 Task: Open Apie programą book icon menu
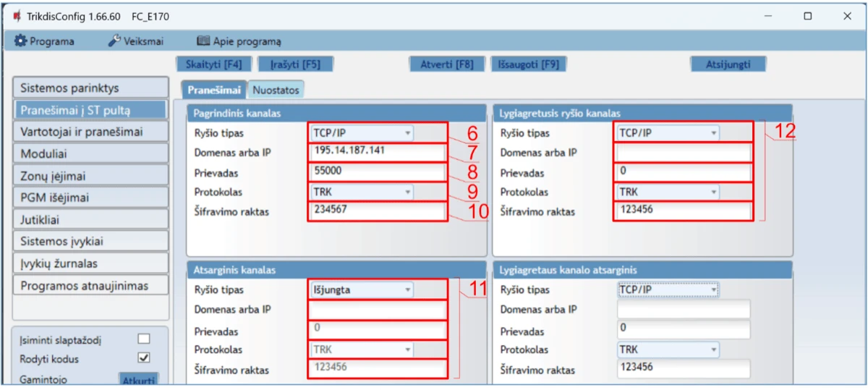[x=239, y=41]
